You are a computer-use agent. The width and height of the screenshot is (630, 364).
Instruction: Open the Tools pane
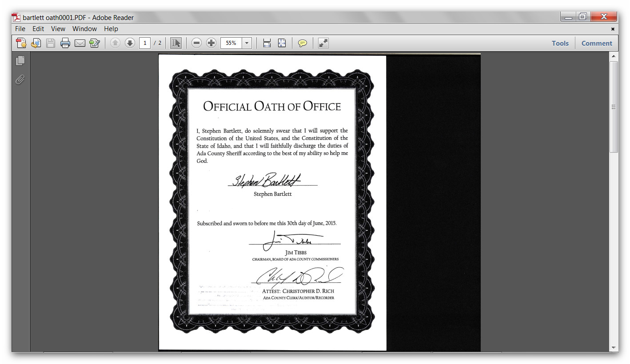coord(560,43)
